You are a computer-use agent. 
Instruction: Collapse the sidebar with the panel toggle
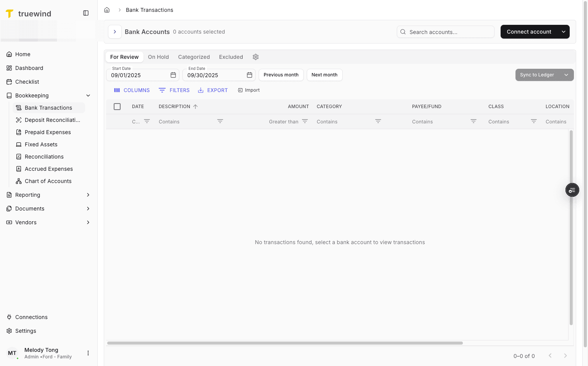(86, 13)
